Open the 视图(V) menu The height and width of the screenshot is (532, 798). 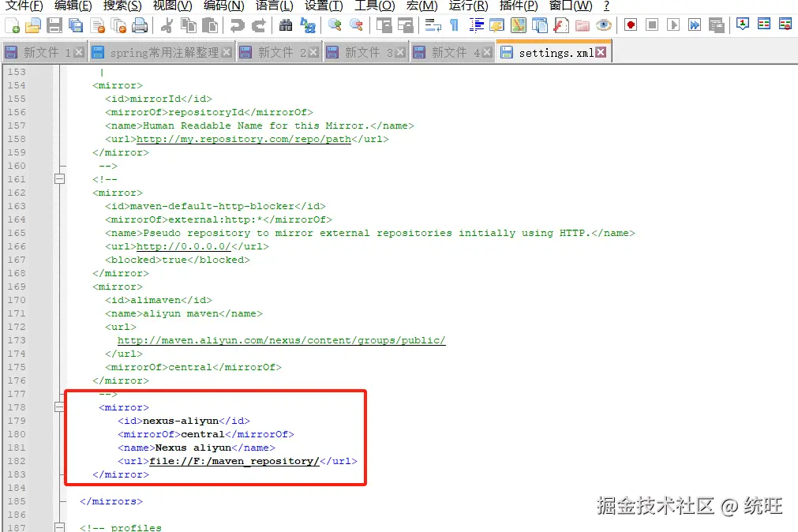coord(173,6)
